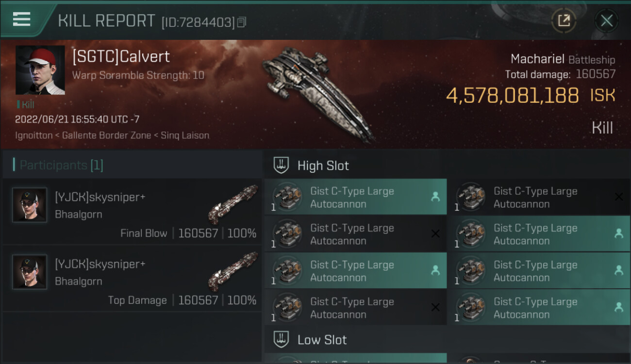Click the High Slot shield icon
The height and width of the screenshot is (364, 631).
282,165
